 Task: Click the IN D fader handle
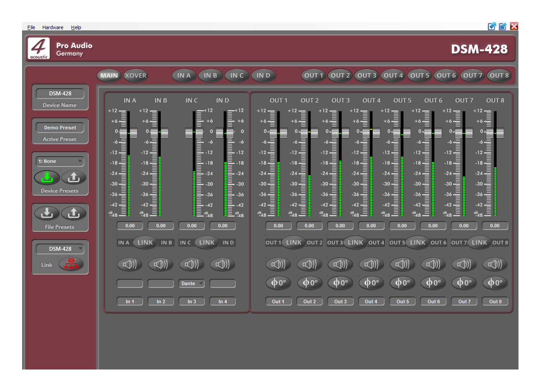tap(224, 132)
